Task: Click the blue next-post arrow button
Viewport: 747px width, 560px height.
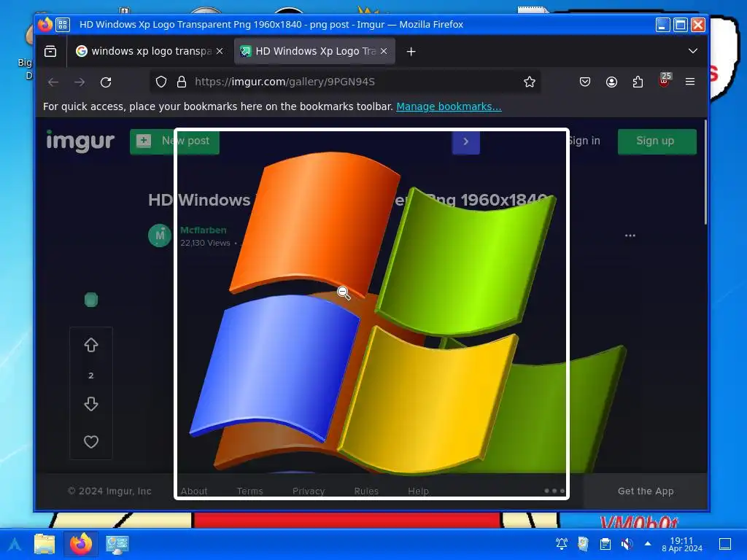Action: (466, 142)
